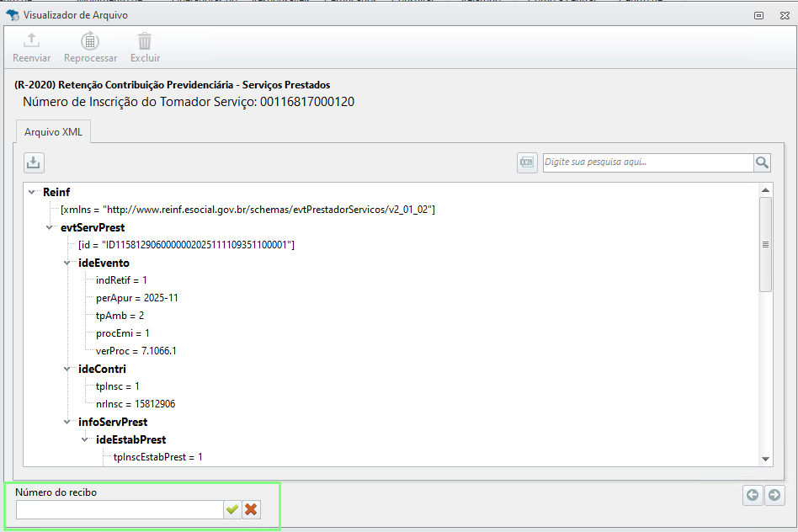Image resolution: width=798 pixels, height=532 pixels.
Task: Click the Reprocessar toolbar button
Action: 90,48
